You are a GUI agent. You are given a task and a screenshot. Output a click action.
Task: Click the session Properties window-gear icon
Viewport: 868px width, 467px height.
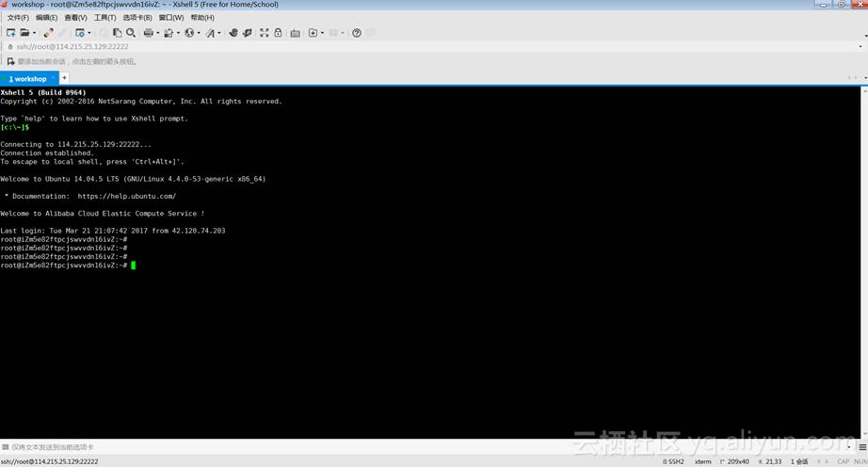pyautogui.click(x=80, y=33)
